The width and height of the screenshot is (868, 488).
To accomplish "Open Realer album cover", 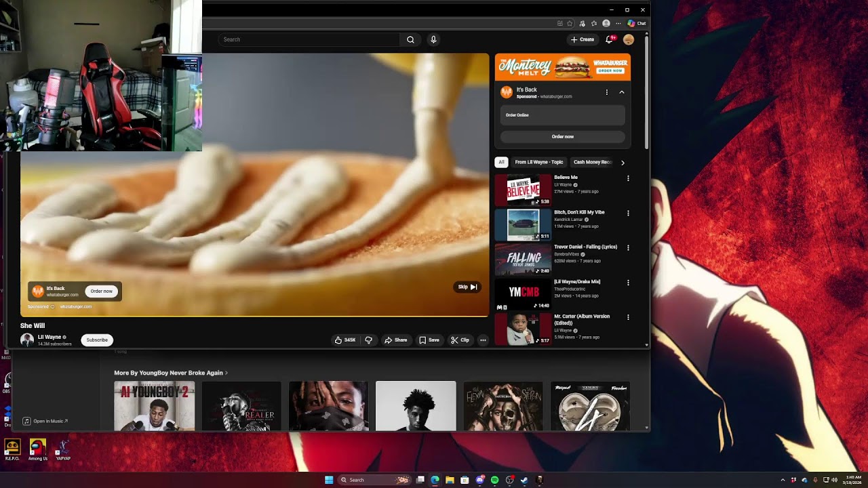I will click(x=241, y=406).
